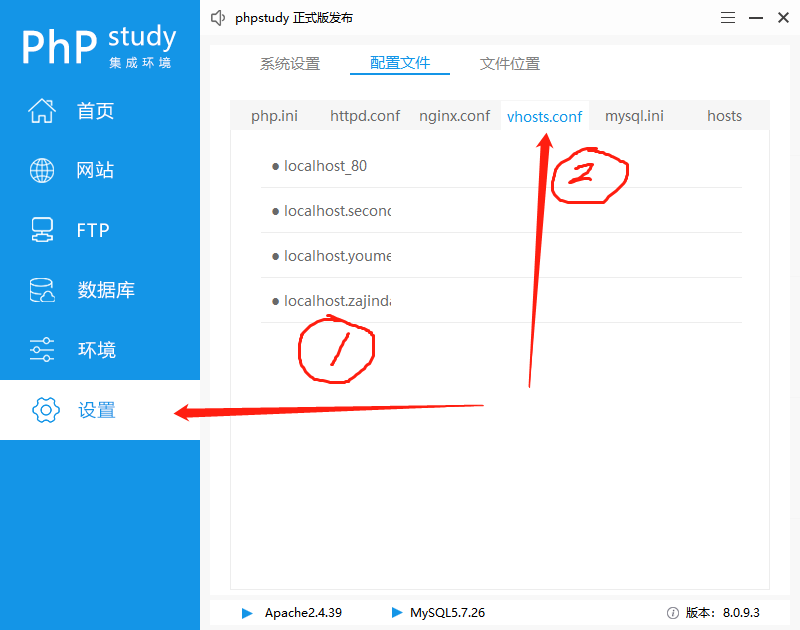Click the version info icon
This screenshot has height=630, width=800.
(x=672, y=613)
